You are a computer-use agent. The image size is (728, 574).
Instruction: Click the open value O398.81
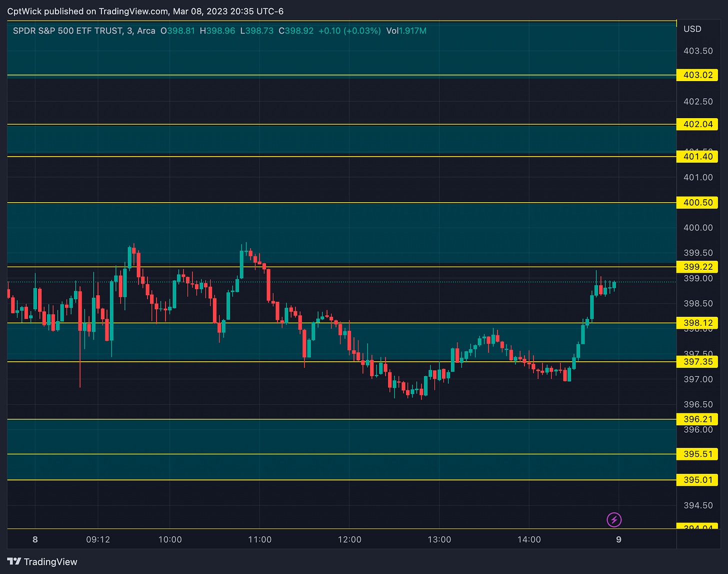point(178,31)
